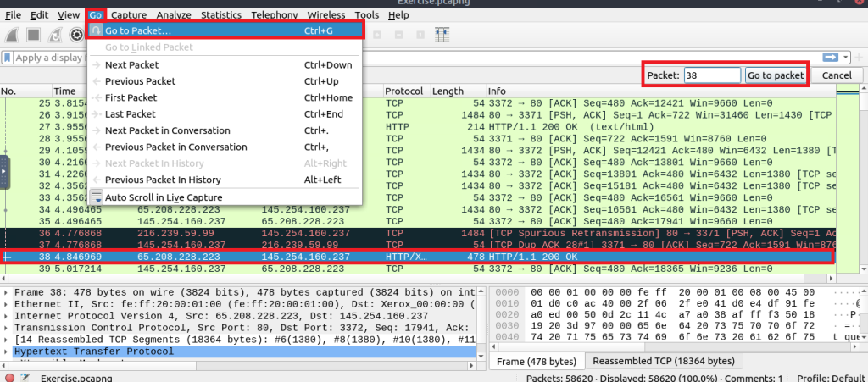Screen dimensions: 868x382
Task: Open capture options gear icon
Action: [76, 35]
